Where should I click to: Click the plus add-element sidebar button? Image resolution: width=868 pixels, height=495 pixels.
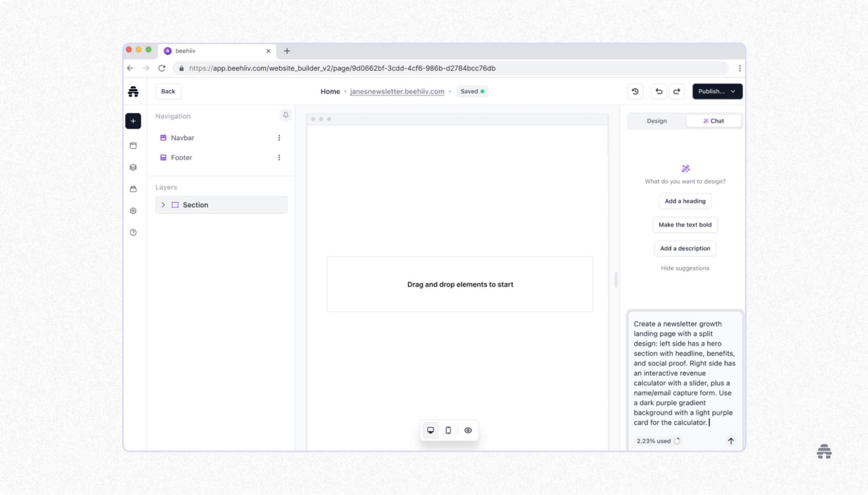[133, 121]
